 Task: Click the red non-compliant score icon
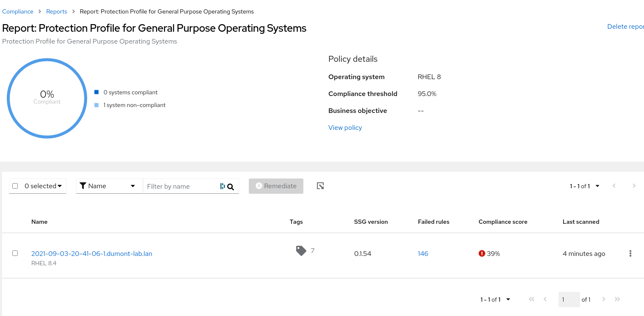pos(482,254)
